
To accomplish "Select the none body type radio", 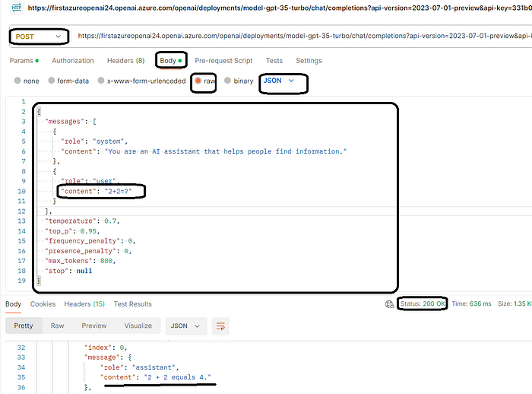I will 17,81.
